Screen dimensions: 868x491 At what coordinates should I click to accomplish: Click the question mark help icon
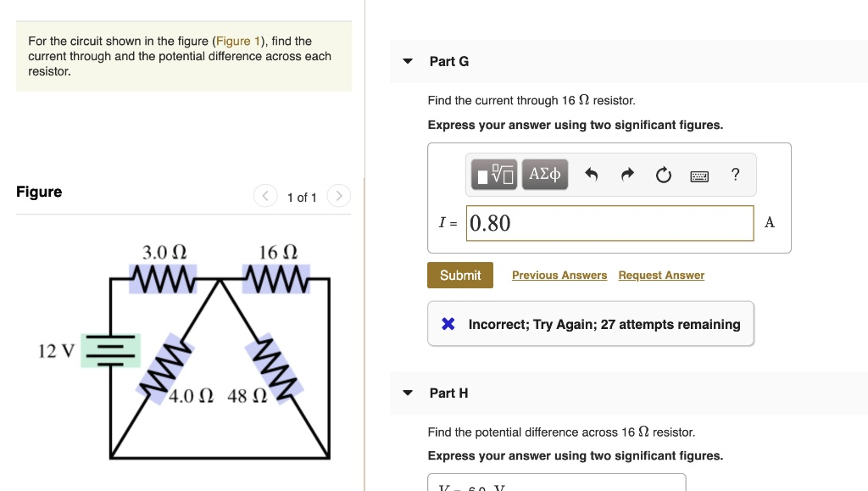(x=735, y=175)
